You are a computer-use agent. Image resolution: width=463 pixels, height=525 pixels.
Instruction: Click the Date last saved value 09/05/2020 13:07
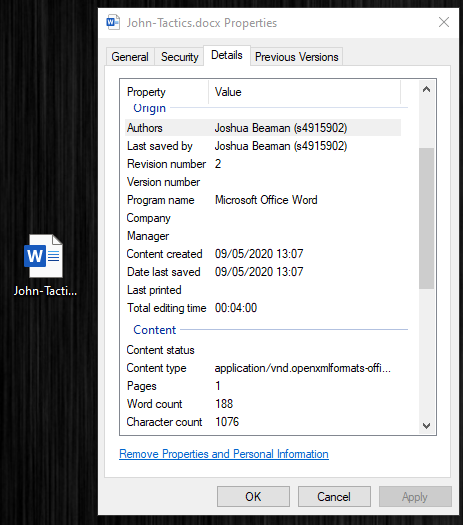pyautogui.click(x=259, y=272)
